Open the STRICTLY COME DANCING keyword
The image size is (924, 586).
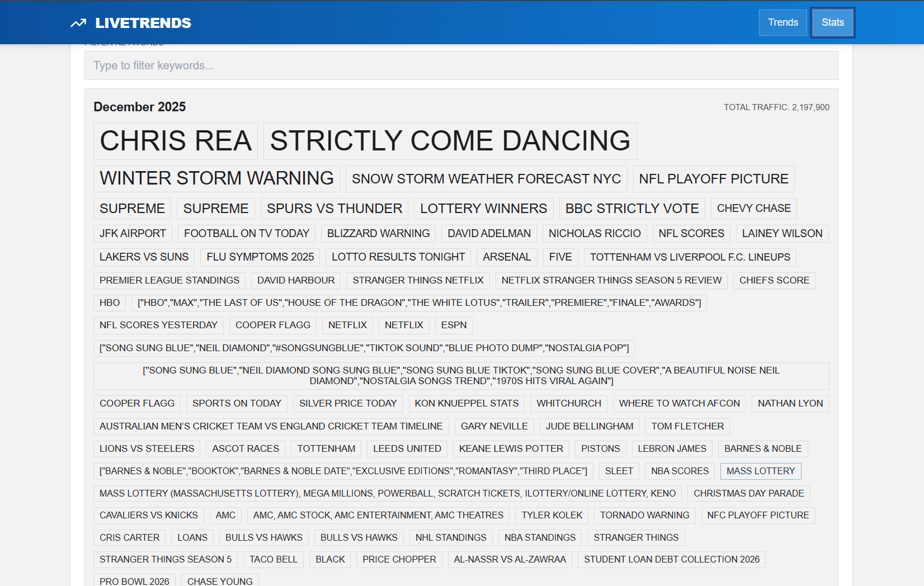tap(450, 141)
